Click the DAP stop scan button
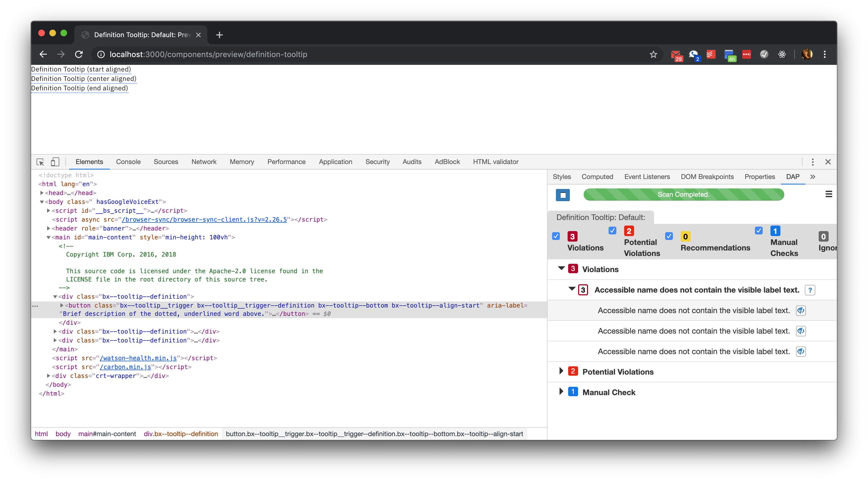868x481 pixels. (x=563, y=195)
